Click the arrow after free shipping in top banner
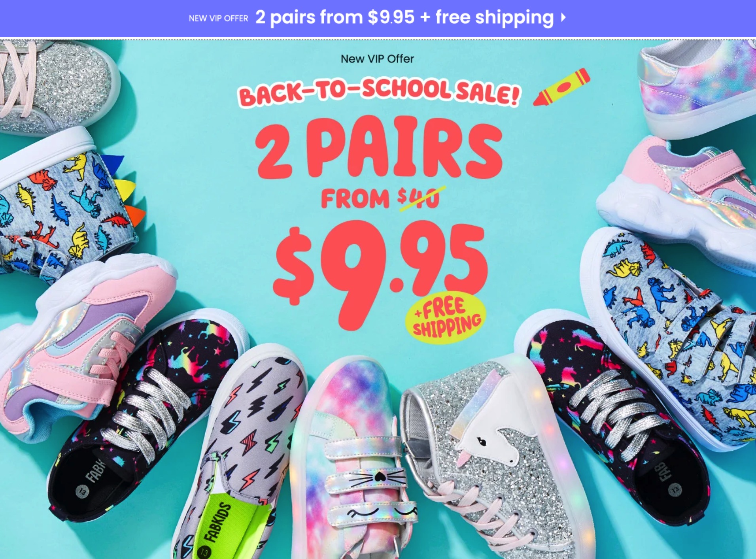 (x=563, y=17)
